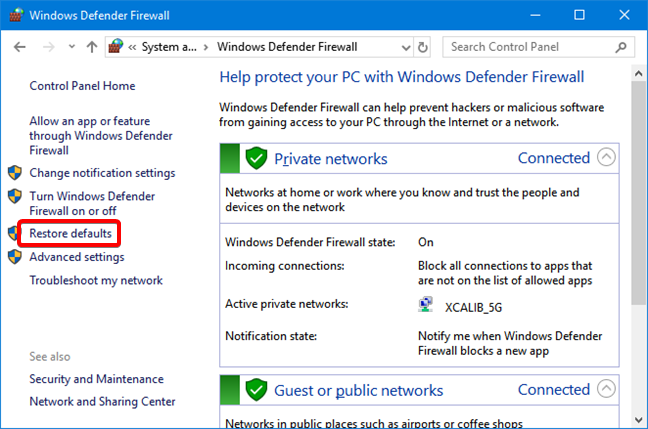Screen dimensions: 648x429
Task: Minimize the Windows Defender Firewall window
Action: click(536, 15)
